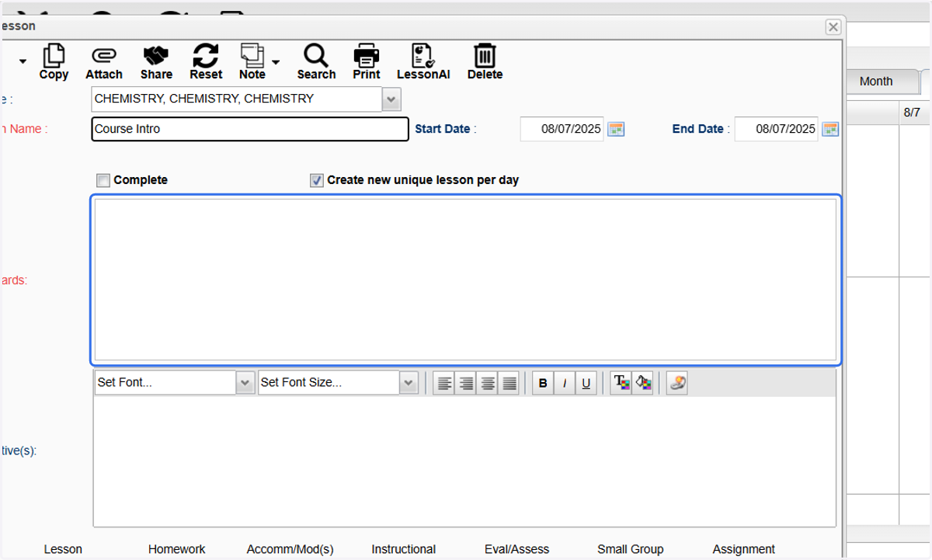Toggle italic formatting
The image size is (932, 560).
[x=565, y=383]
